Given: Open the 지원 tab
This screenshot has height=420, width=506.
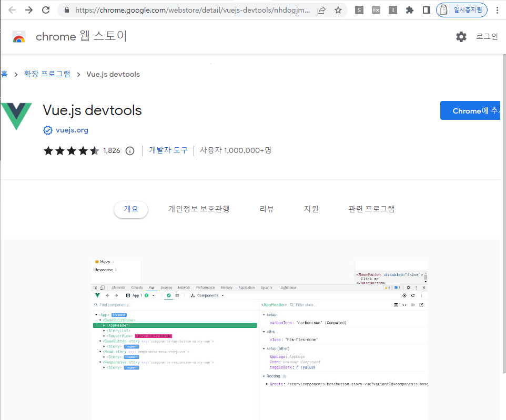Looking at the screenshot, I should (311, 209).
